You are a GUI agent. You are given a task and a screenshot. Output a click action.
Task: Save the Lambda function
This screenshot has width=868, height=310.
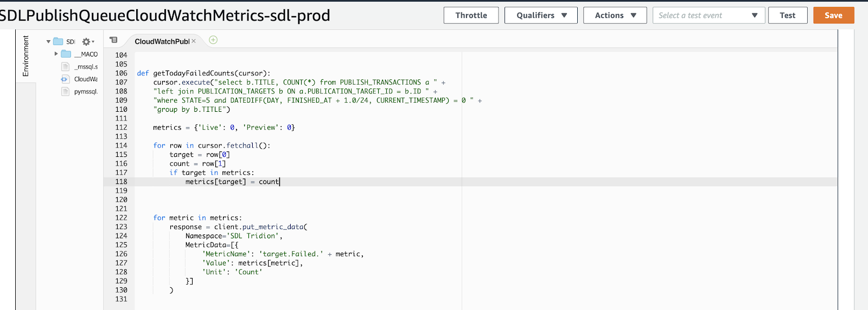tap(833, 15)
